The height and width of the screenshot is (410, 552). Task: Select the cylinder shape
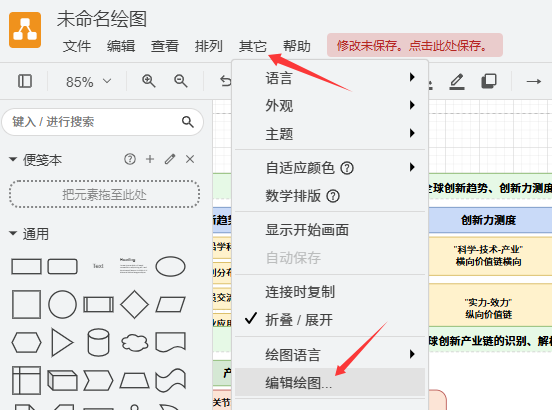[x=98, y=342]
